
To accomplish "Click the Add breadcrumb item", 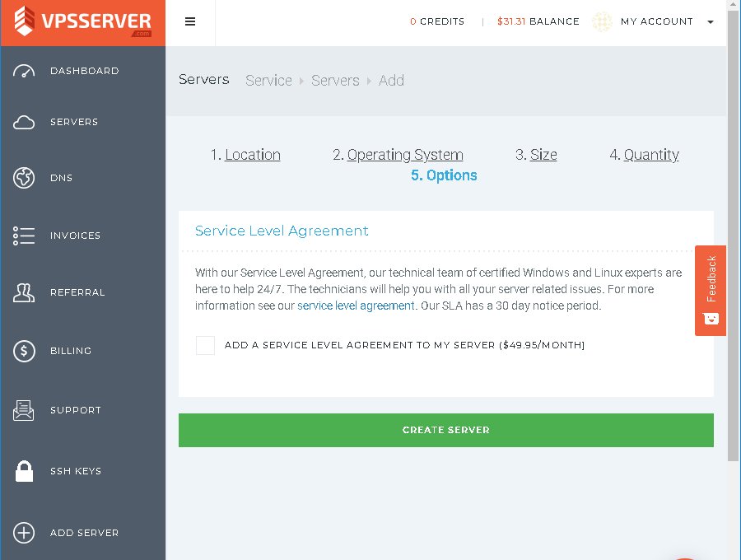I will pos(391,81).
